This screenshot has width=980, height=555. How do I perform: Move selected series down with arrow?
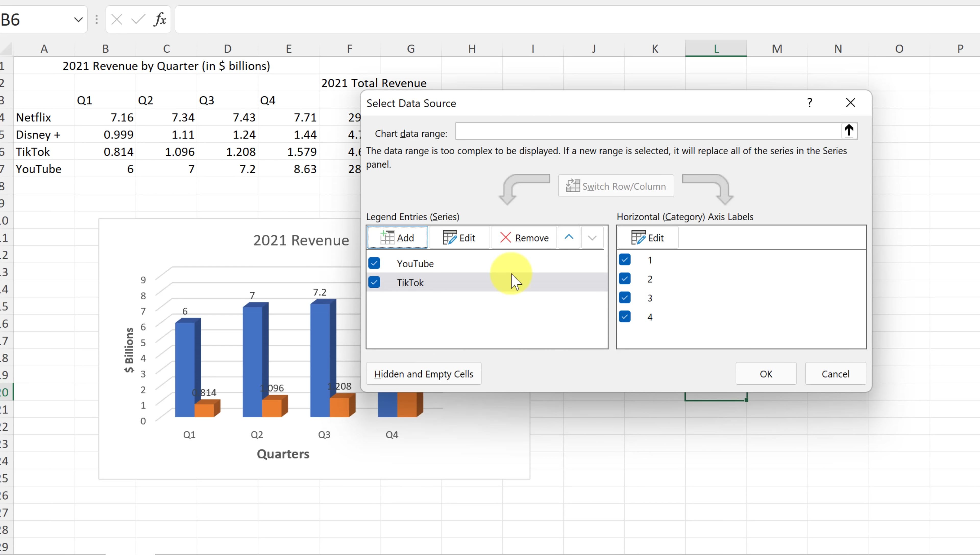coord(592,238)
